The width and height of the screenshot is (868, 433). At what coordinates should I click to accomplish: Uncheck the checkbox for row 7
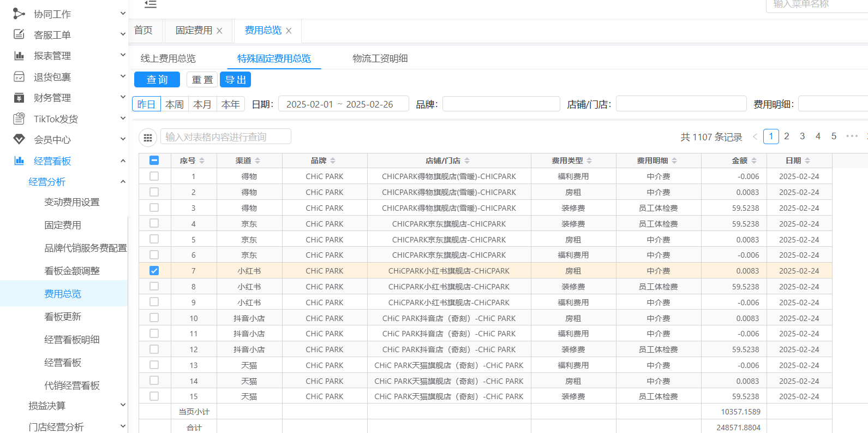154,271
